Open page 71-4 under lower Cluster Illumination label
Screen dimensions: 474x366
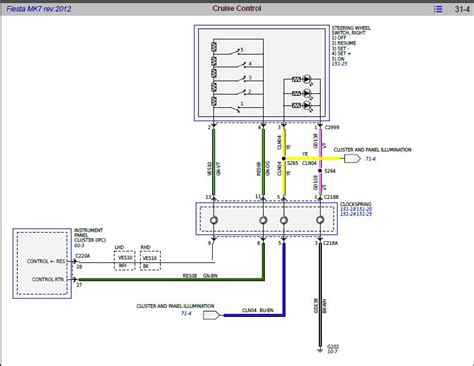click(186, 313)
